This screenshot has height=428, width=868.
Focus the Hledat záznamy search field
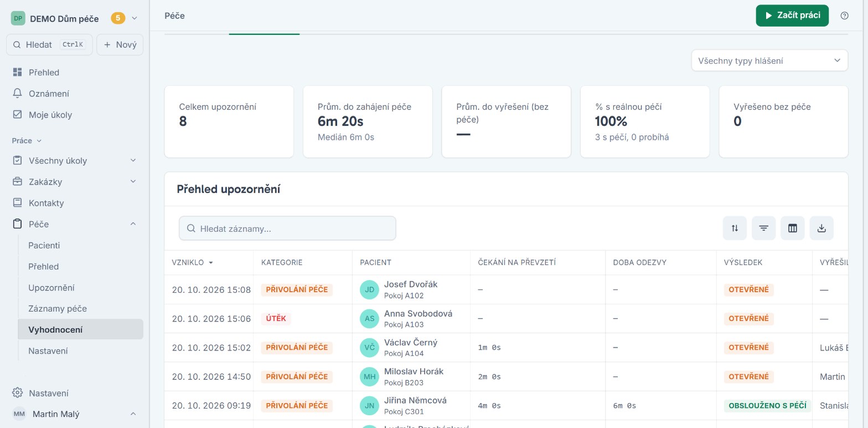[x=287, y=228]
